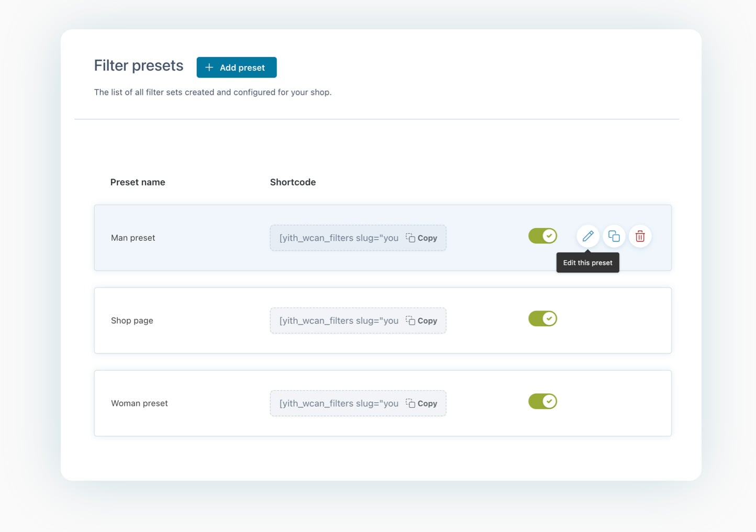
Task: Click the trash icon to delete Man preset
Action: click(x=640, y=236)
